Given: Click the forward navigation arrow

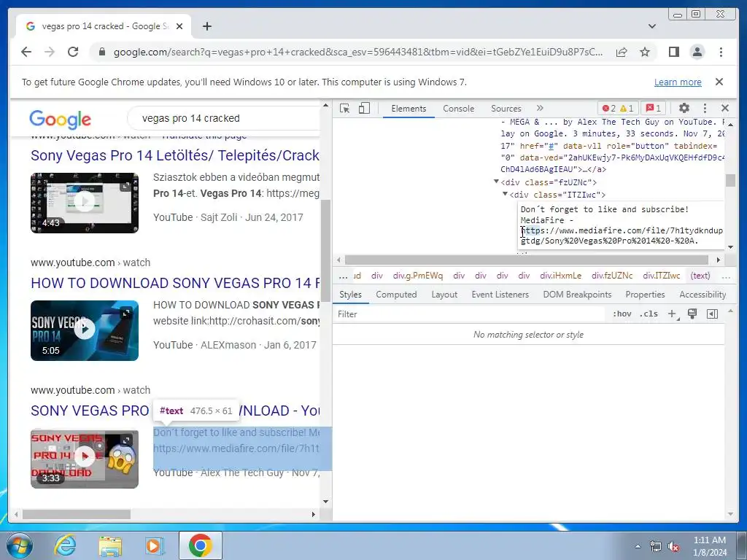Looking at the screenshot, I should coord(50,52).
